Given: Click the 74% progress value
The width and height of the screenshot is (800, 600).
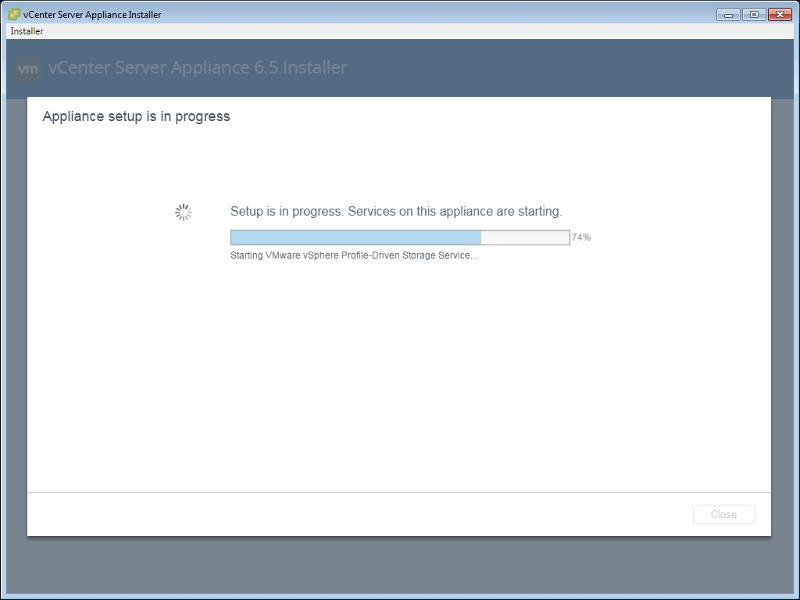Looking at the screenshot, I should click(x=581, y=237).
